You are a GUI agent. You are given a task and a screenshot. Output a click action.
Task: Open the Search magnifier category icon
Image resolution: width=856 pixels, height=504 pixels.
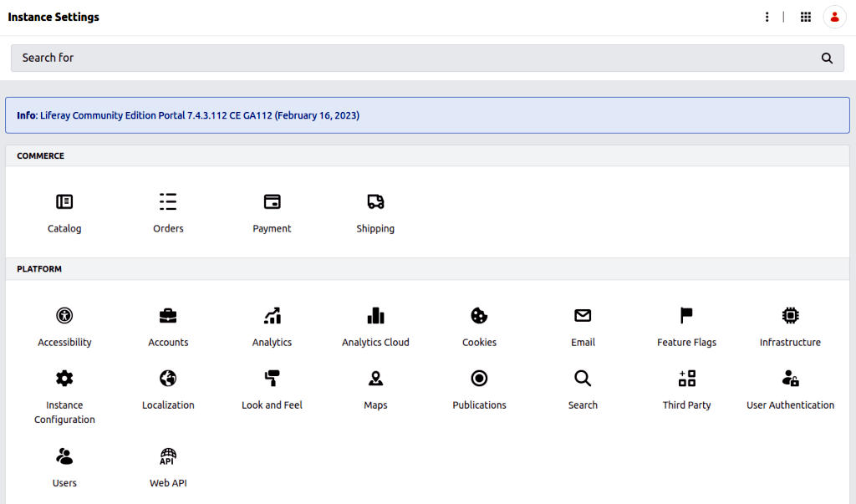click(x=583, y=378)
